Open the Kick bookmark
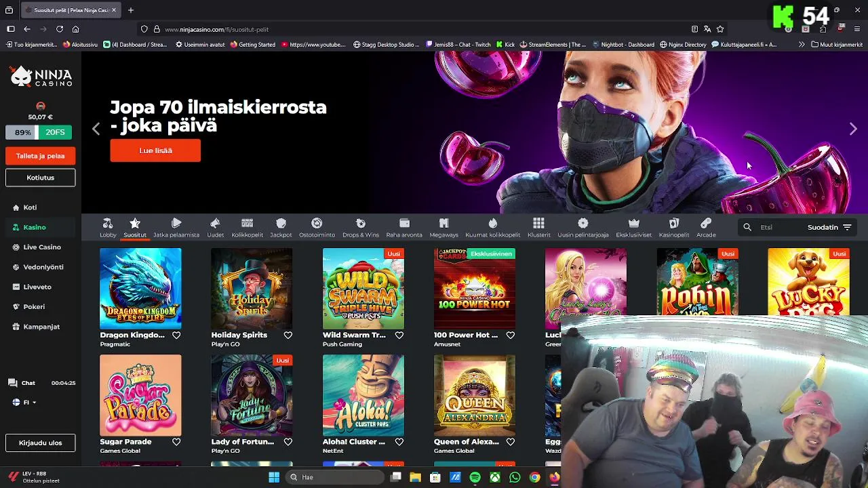The width and height of the screenshot is (868, 488). click(x=505, y=45)
